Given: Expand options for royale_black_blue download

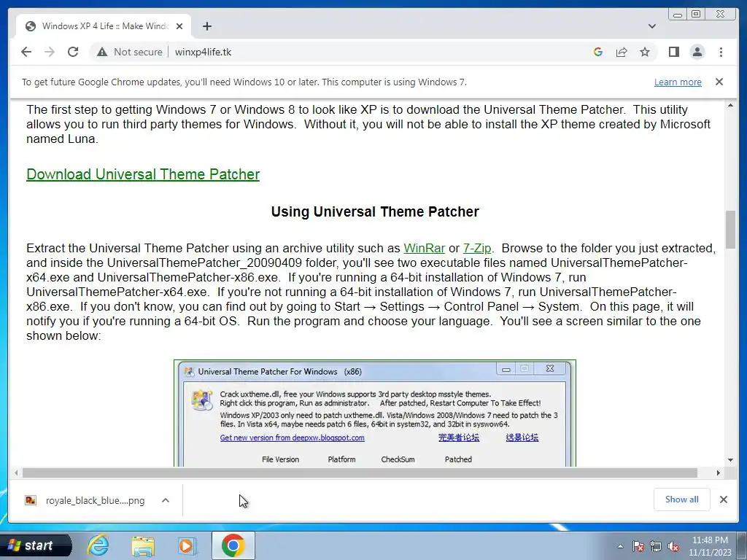Looking at the screenshot, I should coord(166,500).
